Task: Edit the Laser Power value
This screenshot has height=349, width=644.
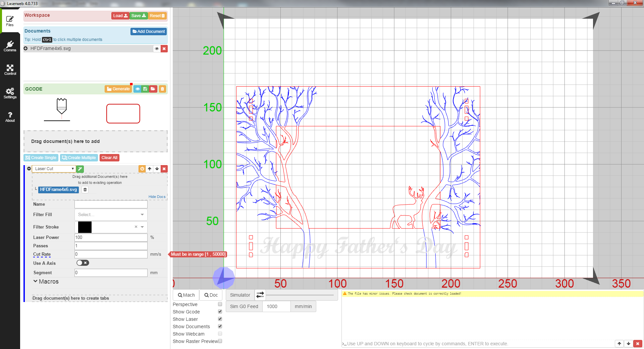Action: click(x=111, y=238)
